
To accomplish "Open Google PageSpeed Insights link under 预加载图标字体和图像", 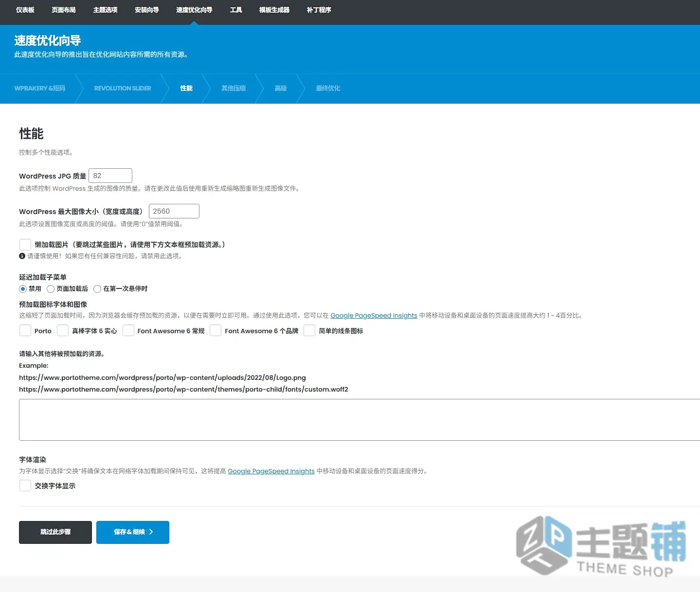I will (x=374, y=315).
